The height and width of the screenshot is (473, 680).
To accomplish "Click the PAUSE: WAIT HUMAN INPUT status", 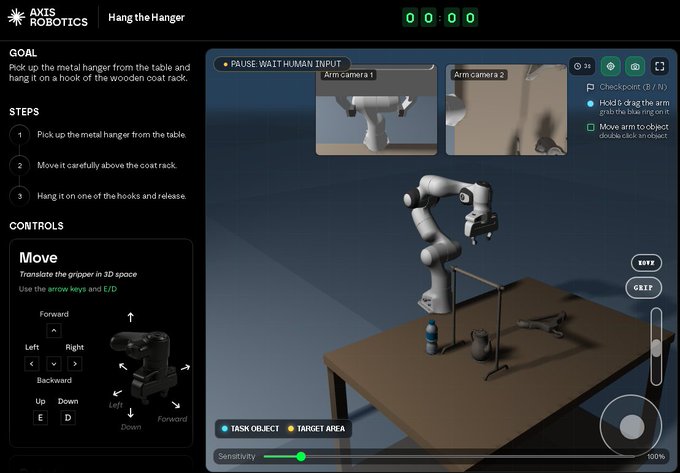I will pos(282,64).
